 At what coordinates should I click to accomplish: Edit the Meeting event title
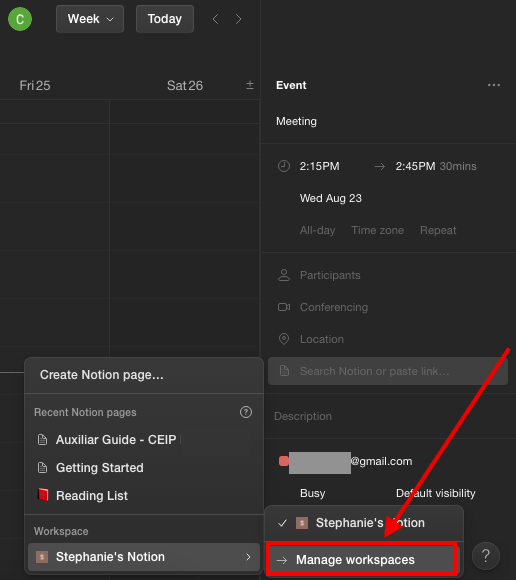296,121
